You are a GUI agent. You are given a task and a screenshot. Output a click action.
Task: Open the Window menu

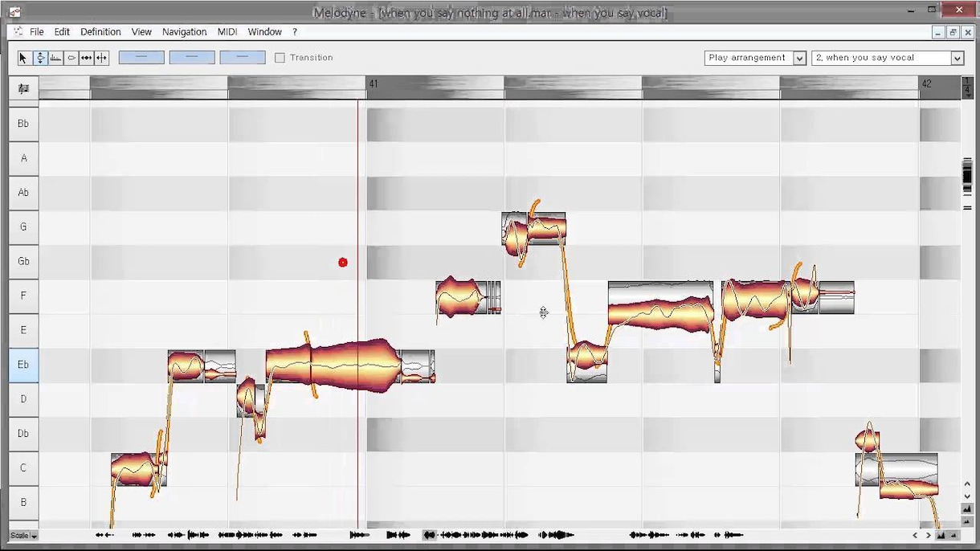(x=264, y=32)
